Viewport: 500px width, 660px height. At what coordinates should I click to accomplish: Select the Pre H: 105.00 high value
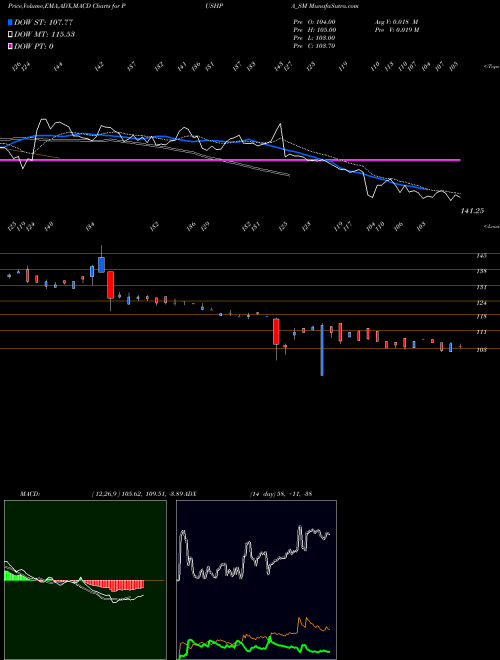tap(314, 30)
